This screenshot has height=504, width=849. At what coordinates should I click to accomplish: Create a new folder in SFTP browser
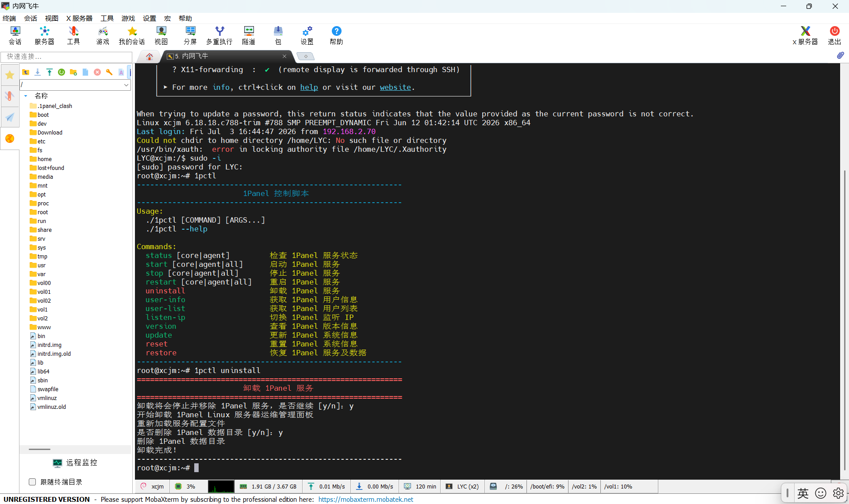click(x=73, y=72)
